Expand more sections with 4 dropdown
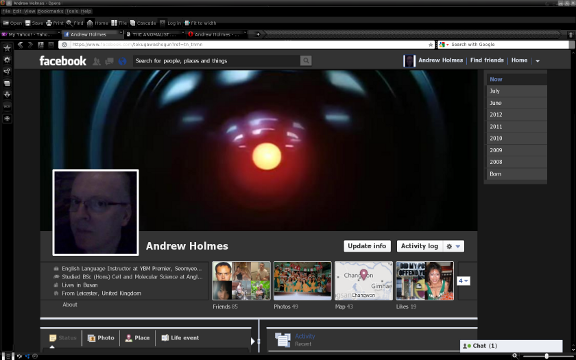 [x=463, y=281]
